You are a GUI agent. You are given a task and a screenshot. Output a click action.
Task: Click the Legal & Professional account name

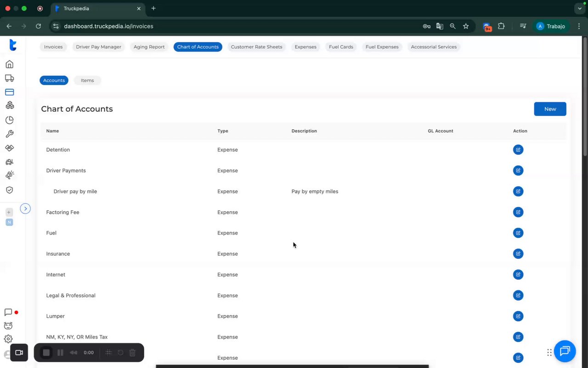pyautogui.click(x=71, y=295)
